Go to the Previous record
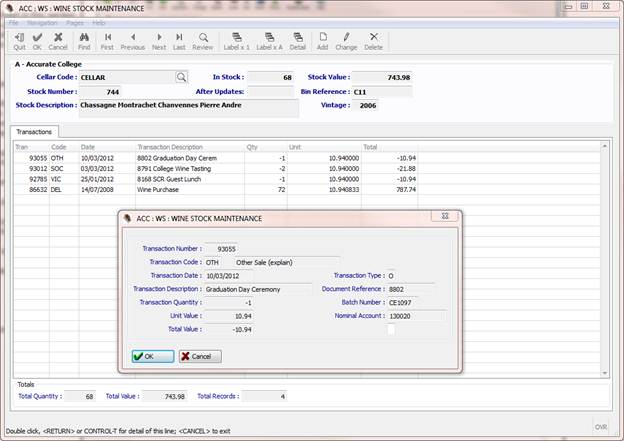 click(x=133, y=40)
